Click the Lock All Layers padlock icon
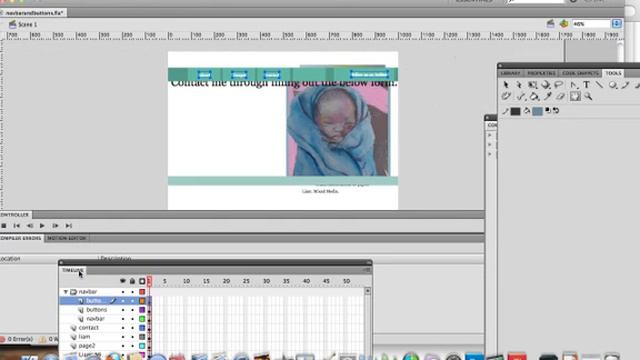The height and width of the screenshot is (360, 640). (x=132, y=281)
